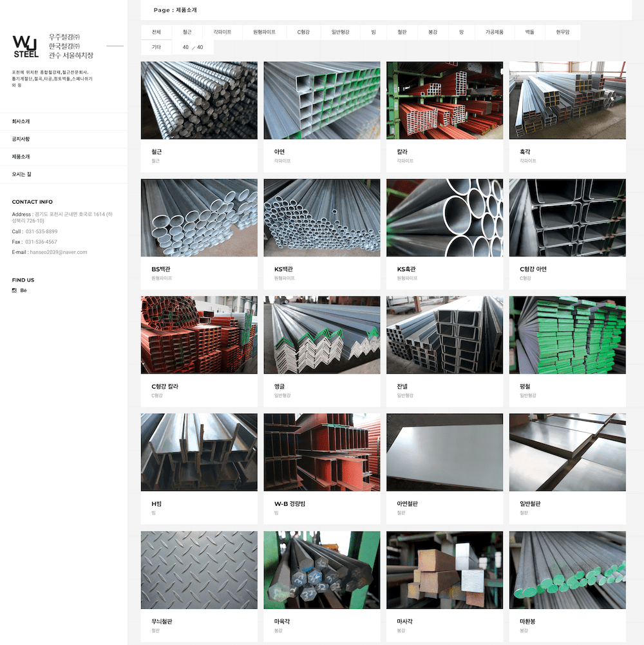This screenshot has width=644, height=645.
Task: Open the 평철 green flat bar image
Action: pyautogui.click(x=567, y=335)
